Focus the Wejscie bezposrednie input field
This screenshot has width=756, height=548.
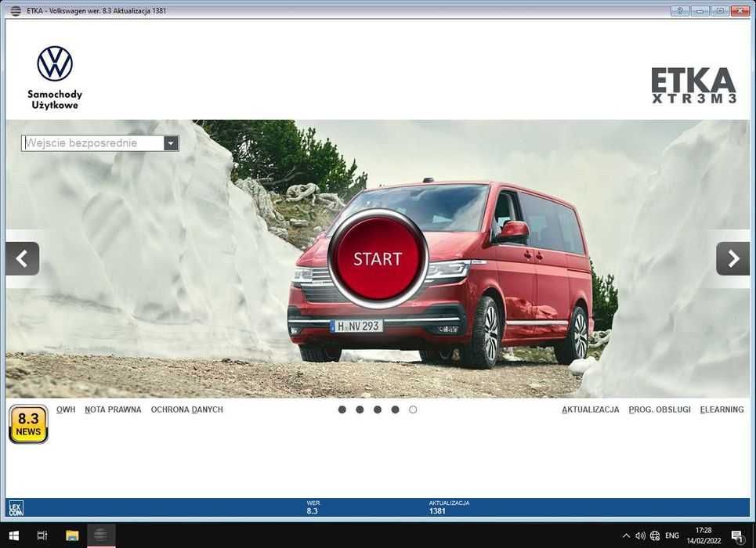(93, 143)
